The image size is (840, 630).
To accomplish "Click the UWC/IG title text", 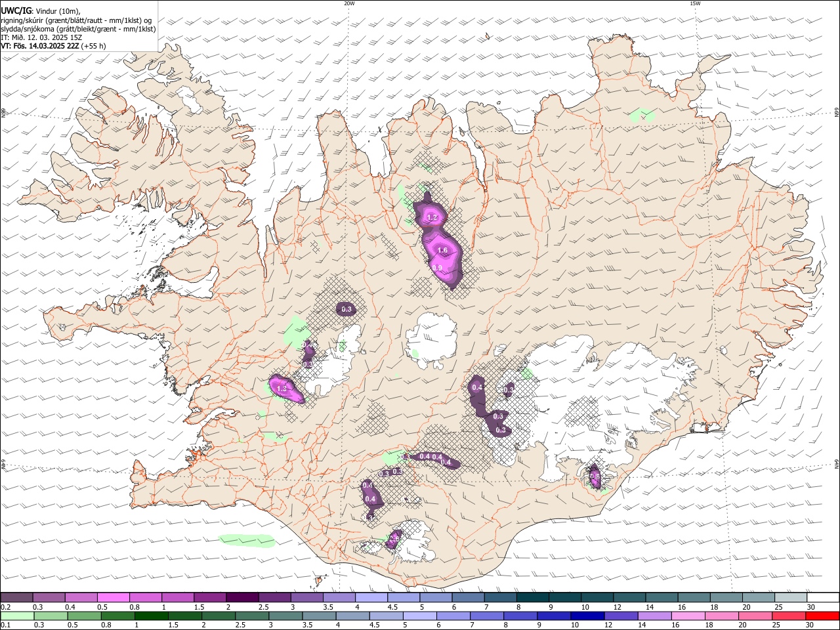I will tap(16, 10).
